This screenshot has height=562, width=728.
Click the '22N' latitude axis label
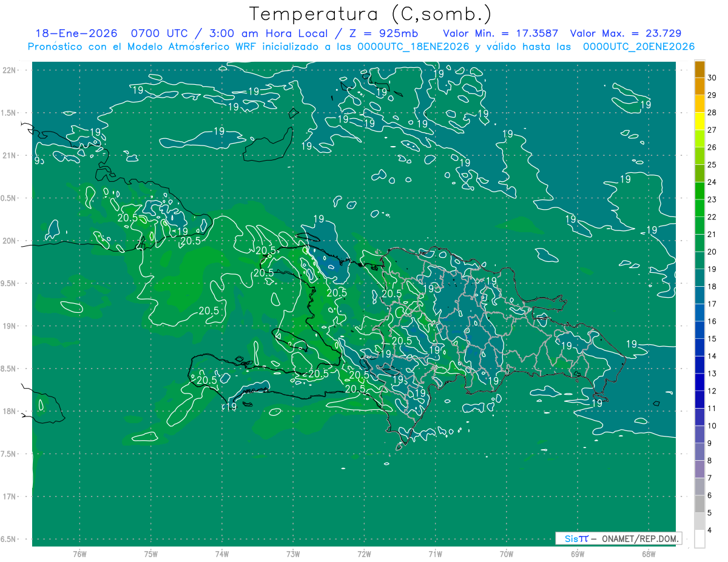(9, 70)
